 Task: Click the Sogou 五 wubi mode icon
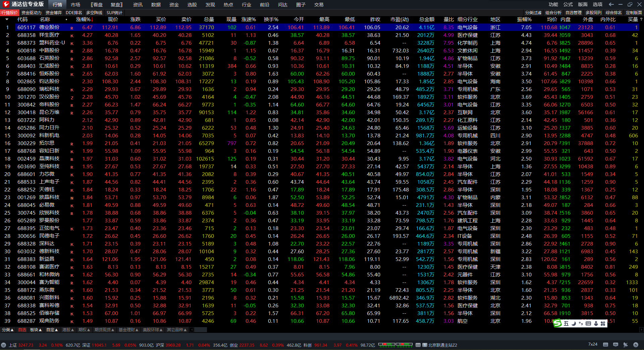point(566,323)
